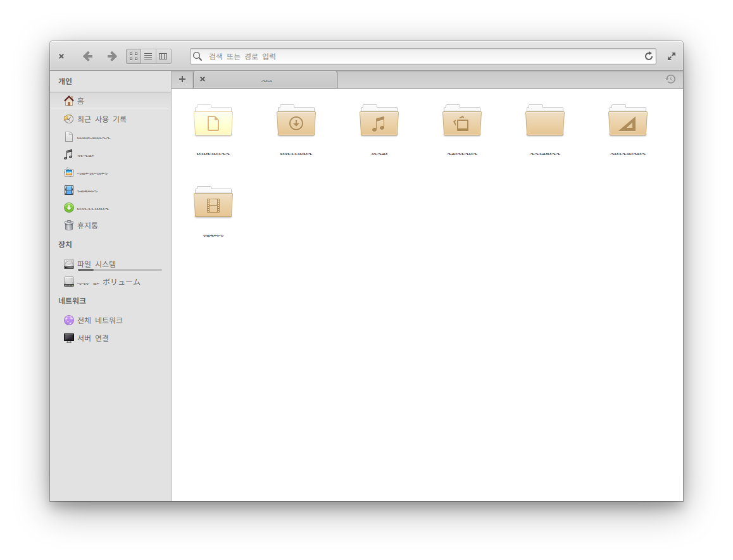Maximize window using the expand arrows icon
The height and width of the screenshot is (560, 733).
[672, 56]
